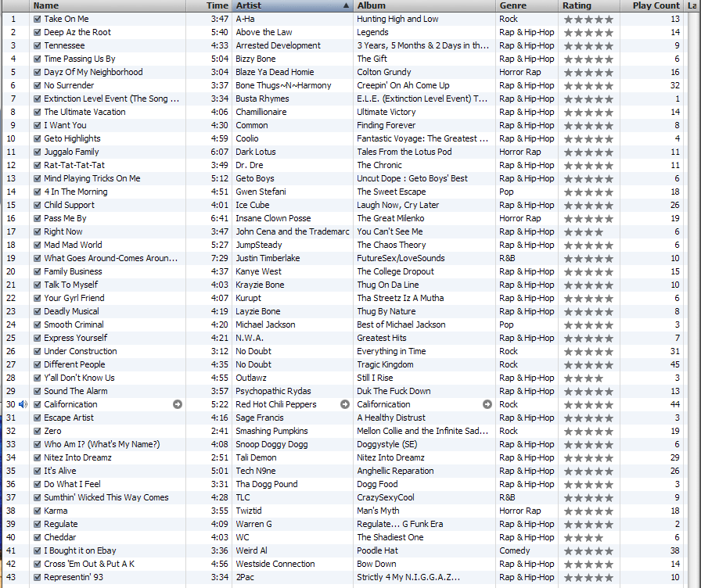Viewport: 701px width, 588px height.
Task: Click arrow icon next to Californication album
Action: 487,404
